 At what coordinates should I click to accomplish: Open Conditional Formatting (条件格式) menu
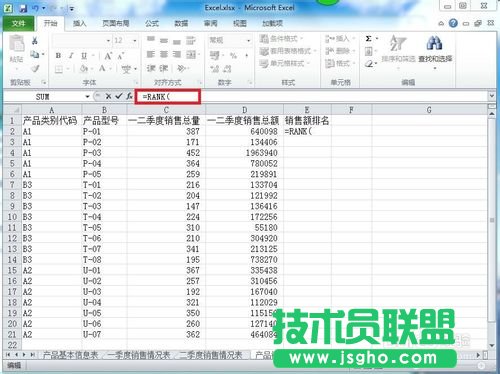pos(281,39)
